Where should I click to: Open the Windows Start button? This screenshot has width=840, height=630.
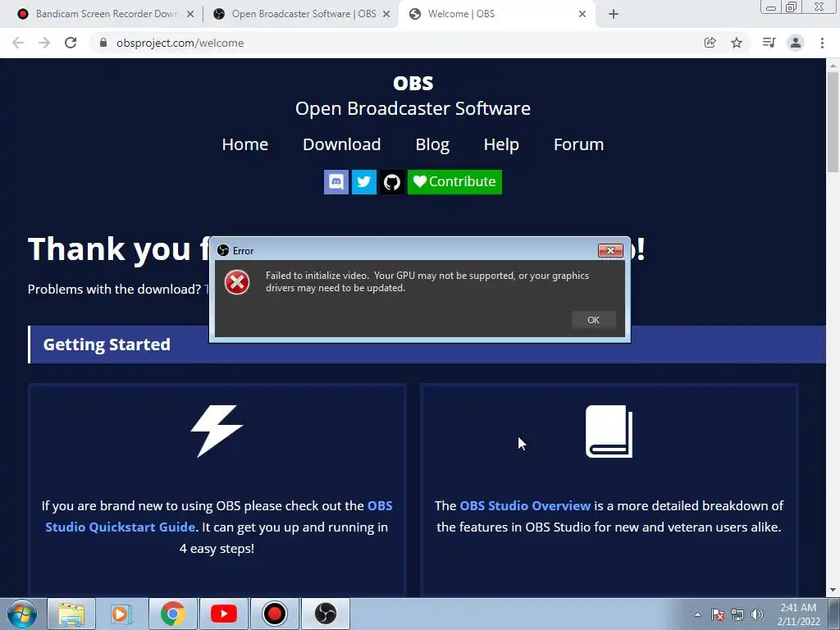pos(22,614)
